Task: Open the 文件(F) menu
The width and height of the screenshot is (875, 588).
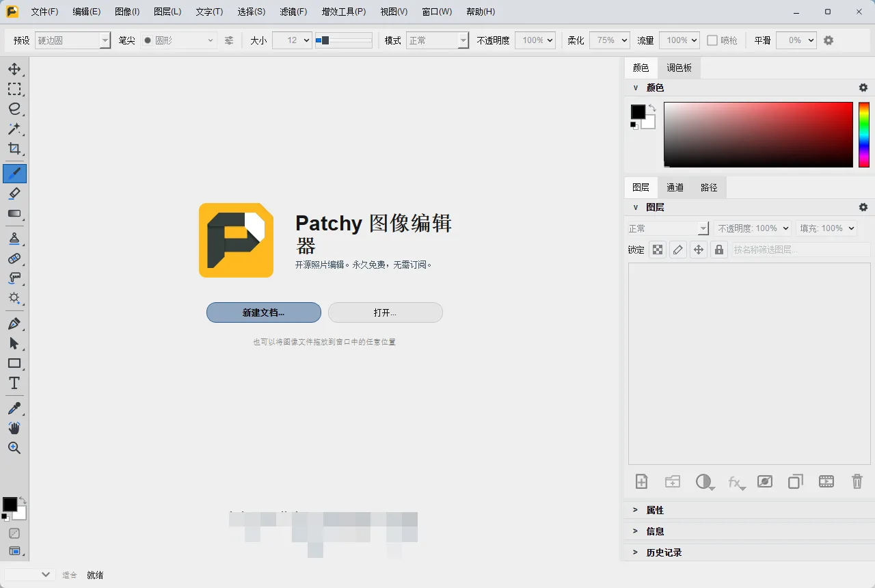Action: pos(45,12)
